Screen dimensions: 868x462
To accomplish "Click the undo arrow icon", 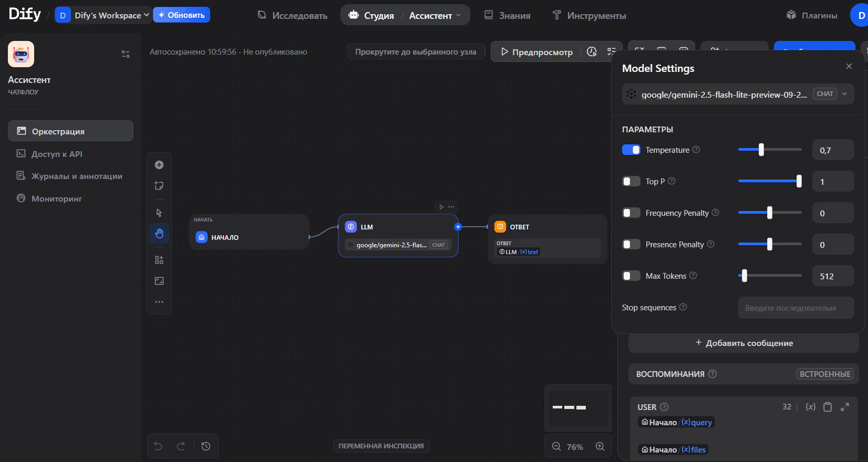I will tap(158, 446).
